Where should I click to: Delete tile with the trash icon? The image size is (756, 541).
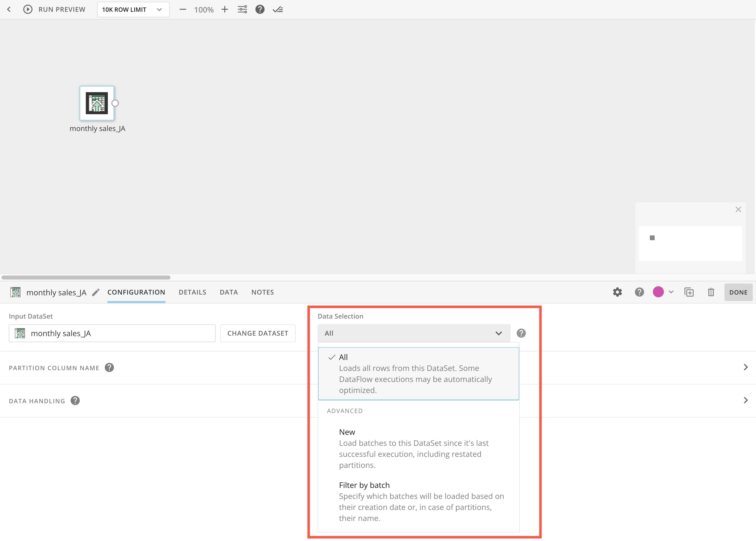tap(711, 292)
